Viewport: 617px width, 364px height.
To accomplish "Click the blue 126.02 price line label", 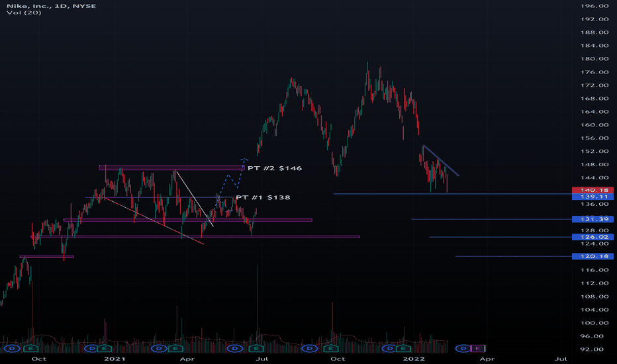I will click(x=593, y=237).
